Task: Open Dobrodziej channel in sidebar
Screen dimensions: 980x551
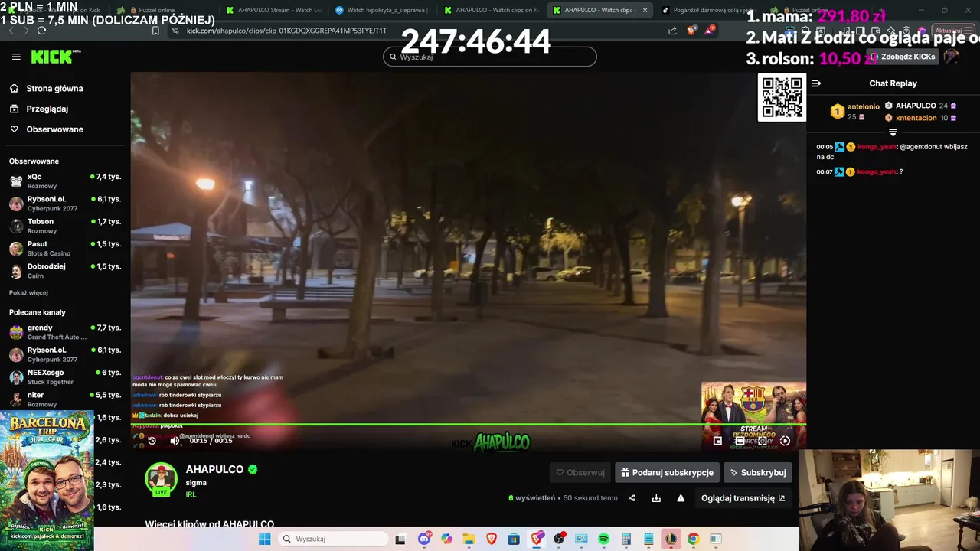Action: coord(64,271)
